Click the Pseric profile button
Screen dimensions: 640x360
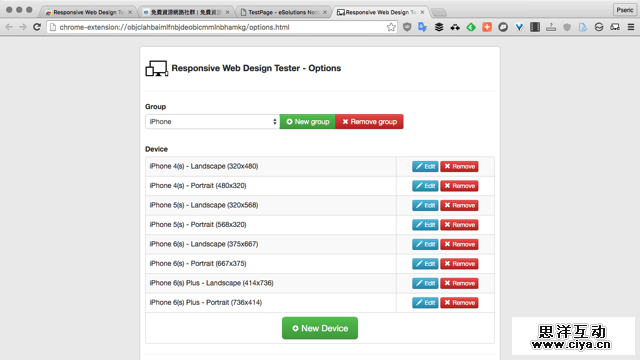pyautogui.click(x=624, y=10)
